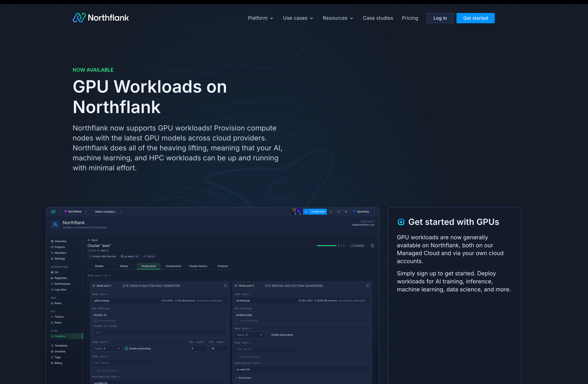
Task: Switch to the Components tab
Action: tap(173, 266)
